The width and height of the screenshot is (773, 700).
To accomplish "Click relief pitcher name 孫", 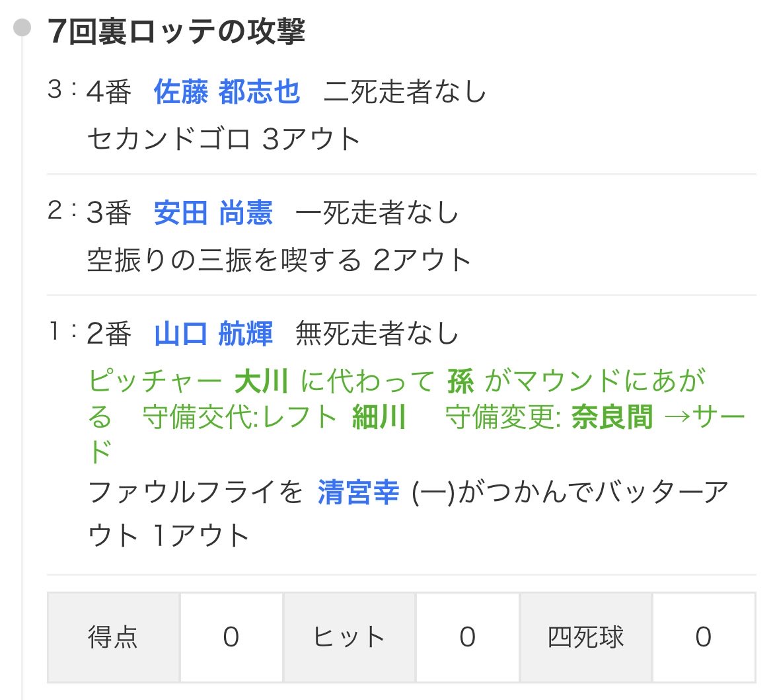I will 460,381.
